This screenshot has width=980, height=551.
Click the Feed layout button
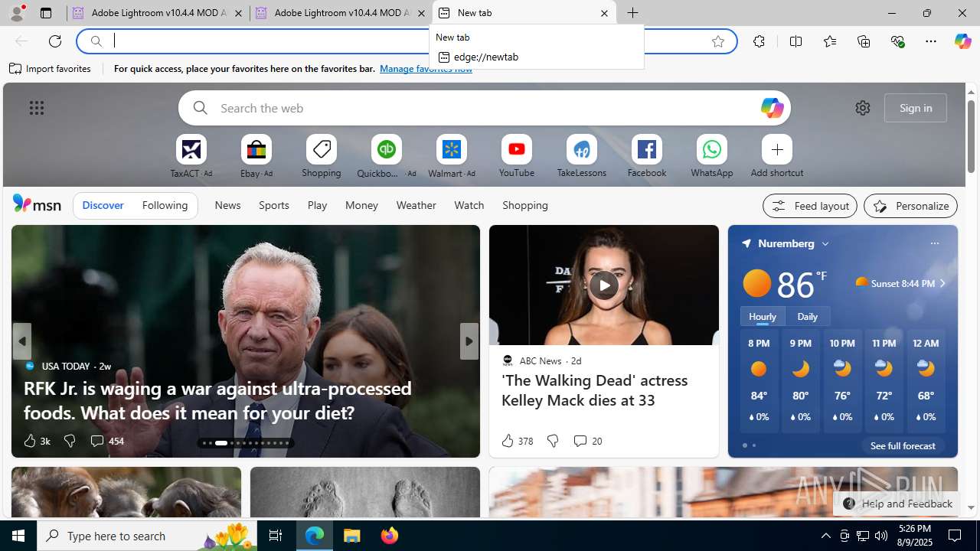click(x=810, y=206)
